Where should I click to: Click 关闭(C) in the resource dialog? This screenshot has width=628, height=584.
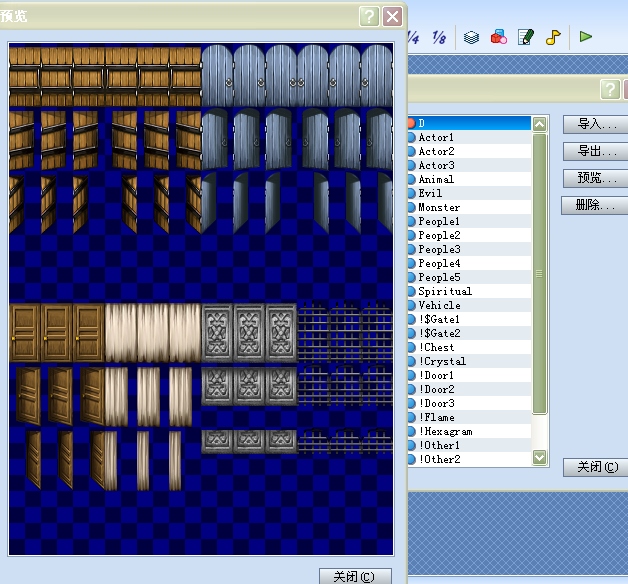596,467
